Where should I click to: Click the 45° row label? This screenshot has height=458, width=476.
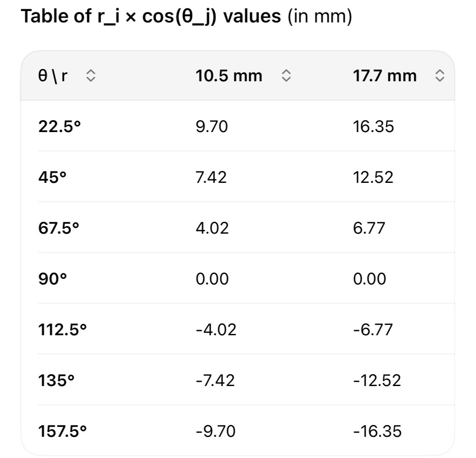pyautogui.click(x=52, y=177)
